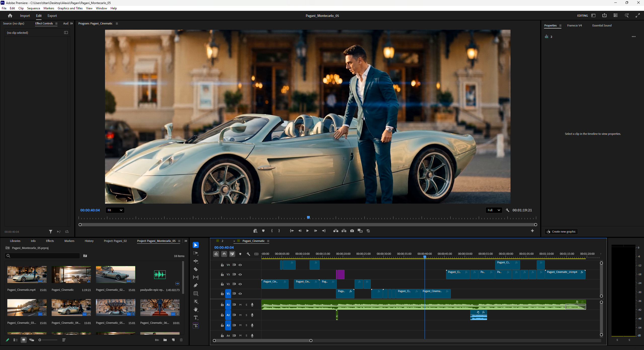Select the Hand tool

pos(196,309)
